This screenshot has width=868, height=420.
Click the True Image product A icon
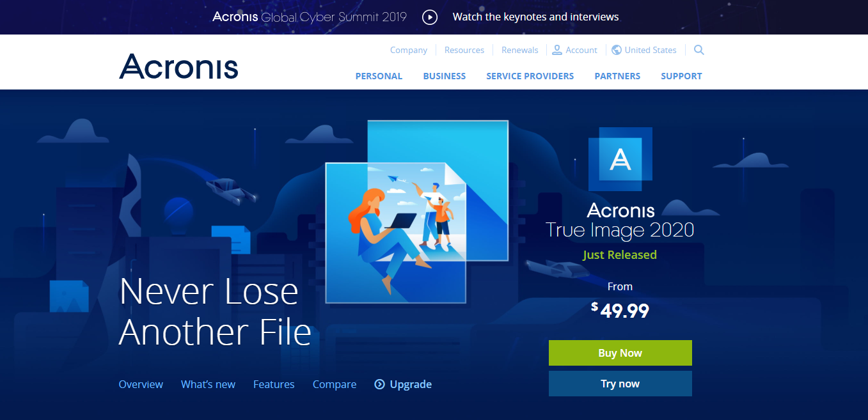pos(620,159)
